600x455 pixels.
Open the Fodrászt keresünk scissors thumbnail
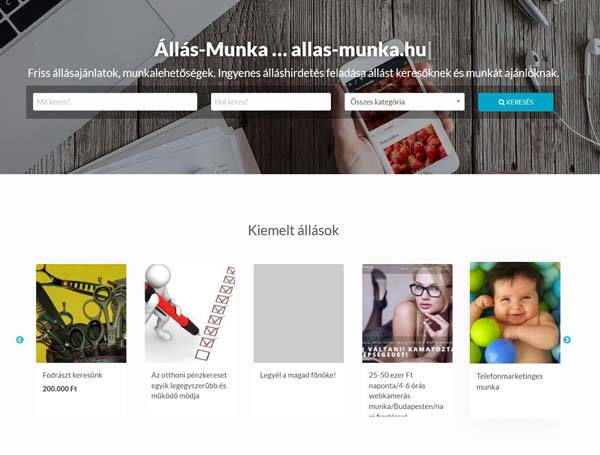(x=81, y=313)
